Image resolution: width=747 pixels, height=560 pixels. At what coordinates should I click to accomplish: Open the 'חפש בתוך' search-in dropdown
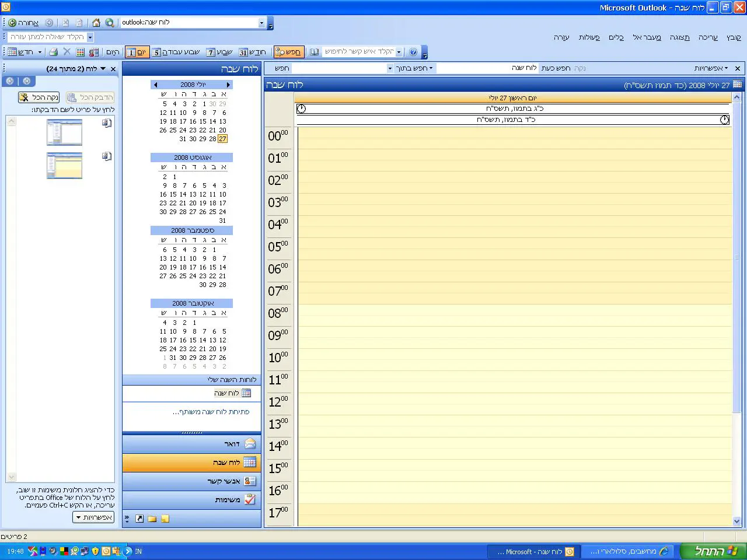pyautogui.click(x=414, y=68)
